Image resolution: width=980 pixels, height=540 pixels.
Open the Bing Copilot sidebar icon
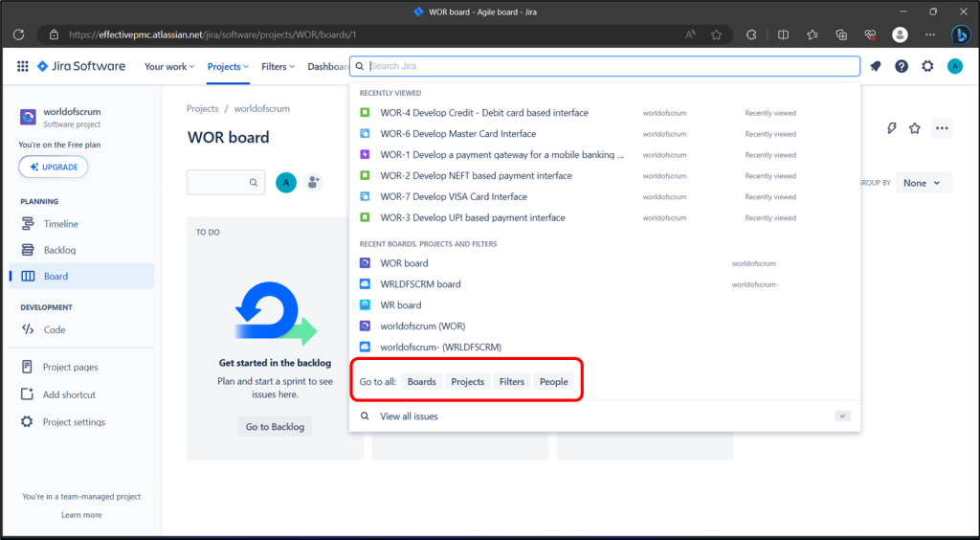point(961,35)
